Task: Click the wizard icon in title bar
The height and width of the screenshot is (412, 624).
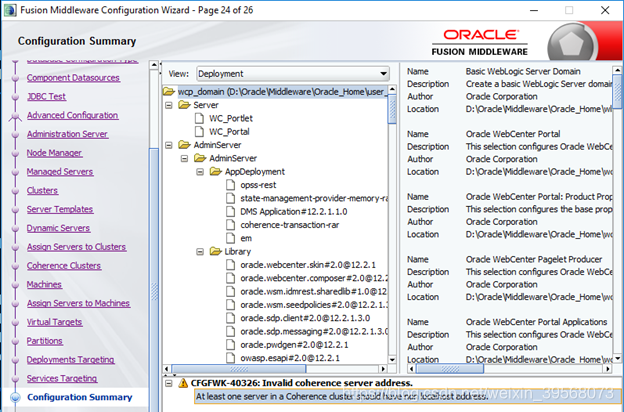Action: 10,10
